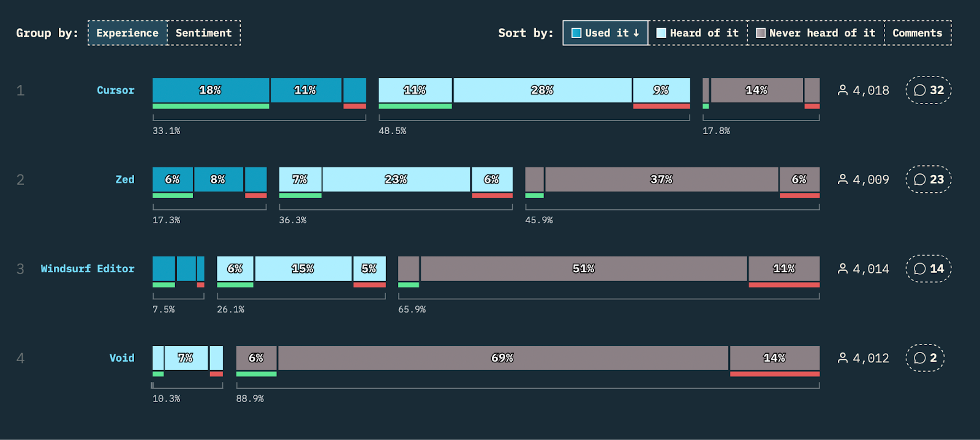Sort by Never heard of it
The width and height of the screenshot is (980, 440).
tap(815, 33)
